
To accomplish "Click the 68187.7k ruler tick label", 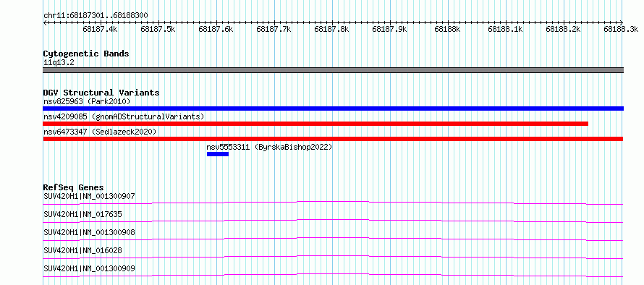I will click(x=274, y=29).
